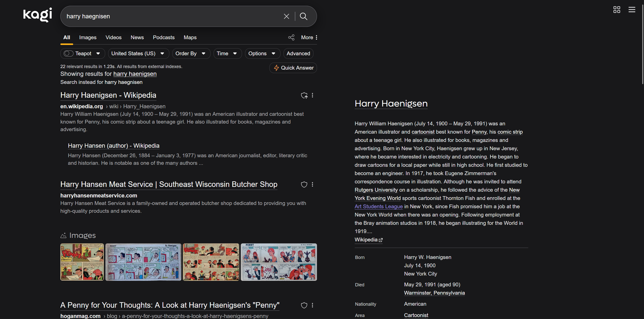This screenshot has height=319, width=644.
Task: Click the Kagi logo
Action: click(37, 15)
